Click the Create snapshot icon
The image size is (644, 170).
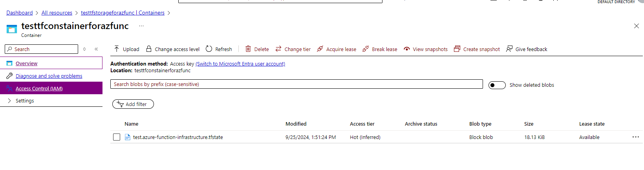pos(457,49)
